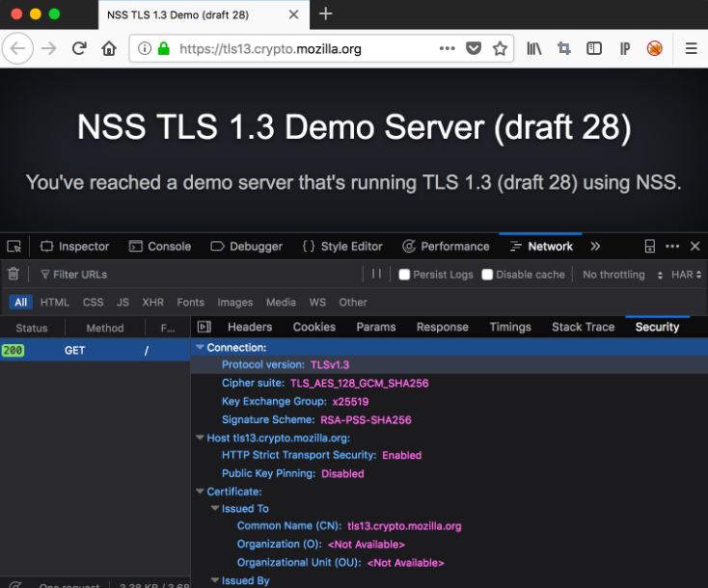Enable Disable cache checkbox
Image resolution: width=708 pixels, height=588 pixels.
(487, 275)
